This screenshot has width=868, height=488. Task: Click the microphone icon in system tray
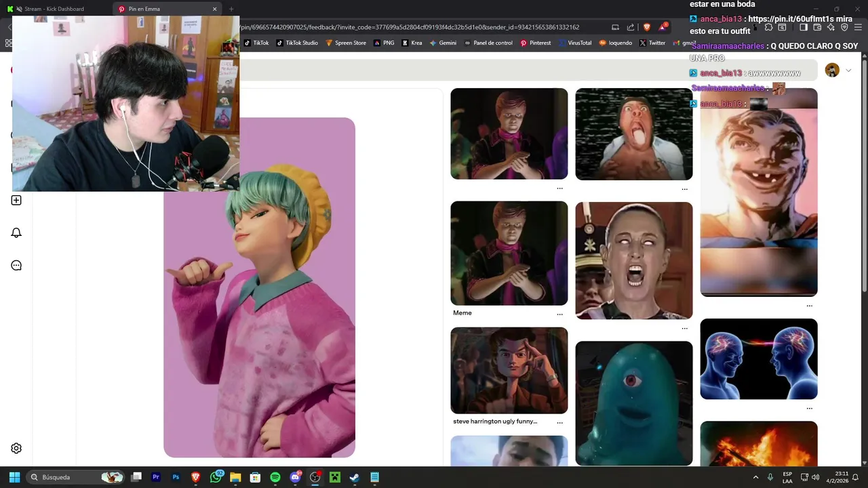click(770, 477)
